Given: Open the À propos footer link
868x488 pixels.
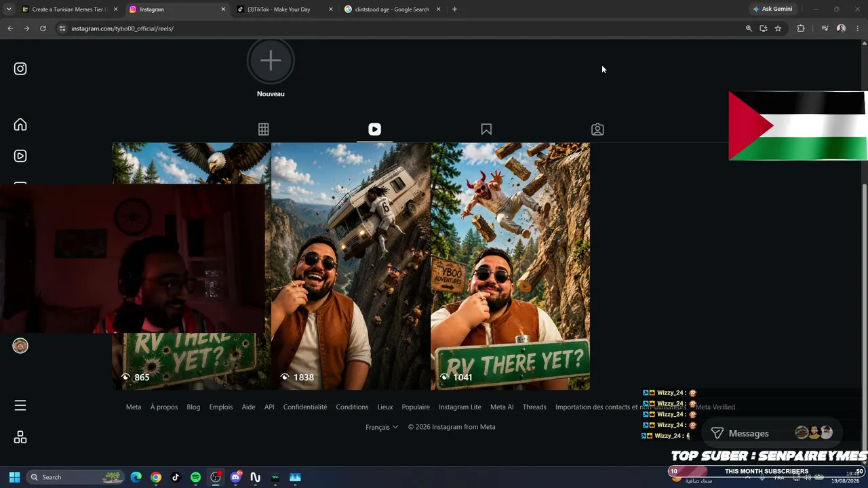Looking at the screenshot, I should click(x=164, y=407).
